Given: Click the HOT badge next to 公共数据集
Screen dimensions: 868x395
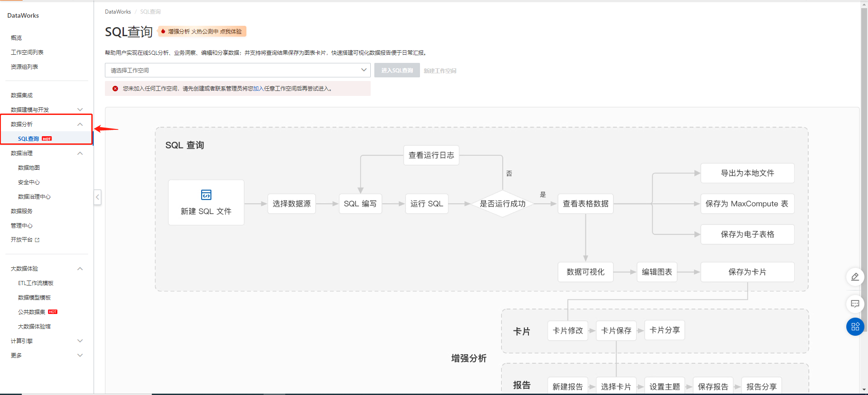Looking at the screenshot, I should (x=53, y=312).
